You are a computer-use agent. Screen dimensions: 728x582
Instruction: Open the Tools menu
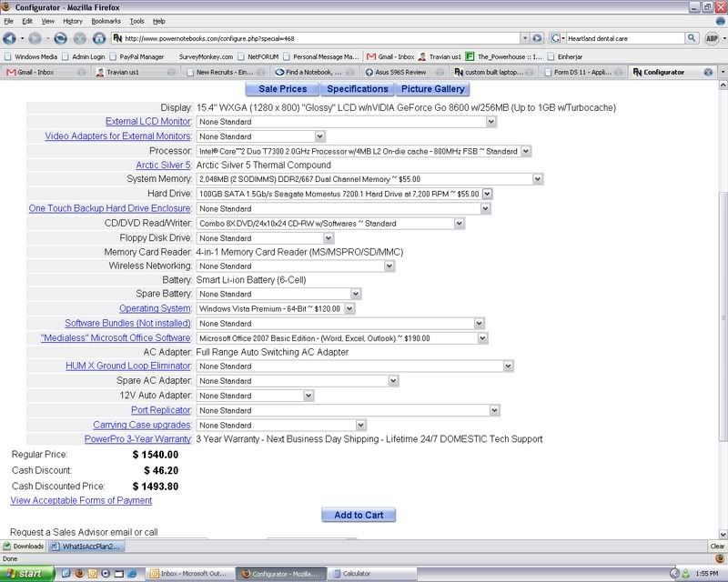(137, 21)
